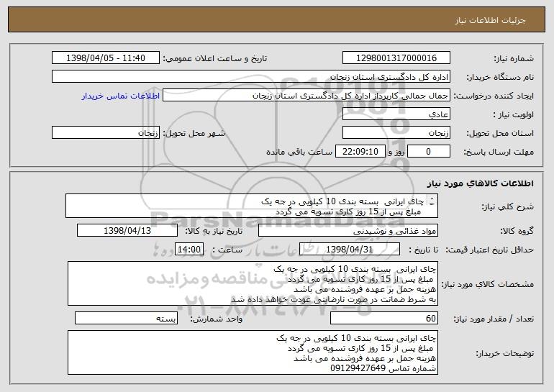
Task: Click the buyer notes text area
Action: 253,352
